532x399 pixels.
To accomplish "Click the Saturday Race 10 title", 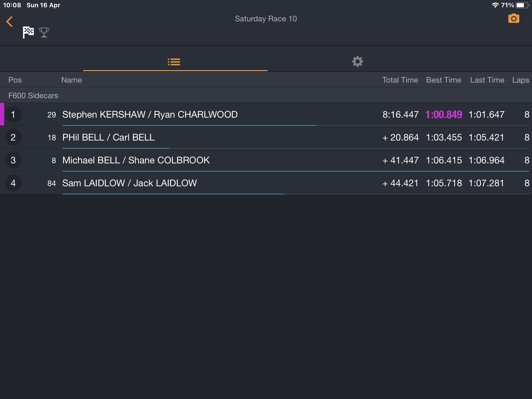I will [266, 19].
